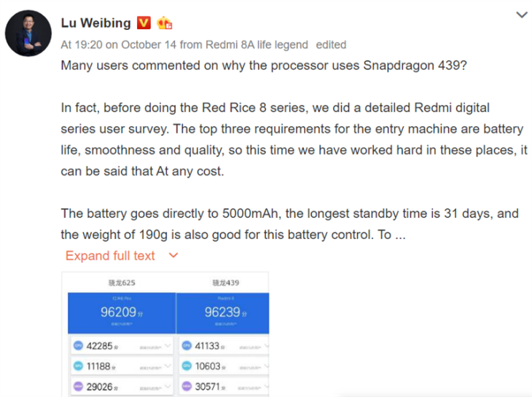The height and width of the screenshot is (397, 532).
Task: Click the orange verified V badge
Action: [x=144, y=23]
